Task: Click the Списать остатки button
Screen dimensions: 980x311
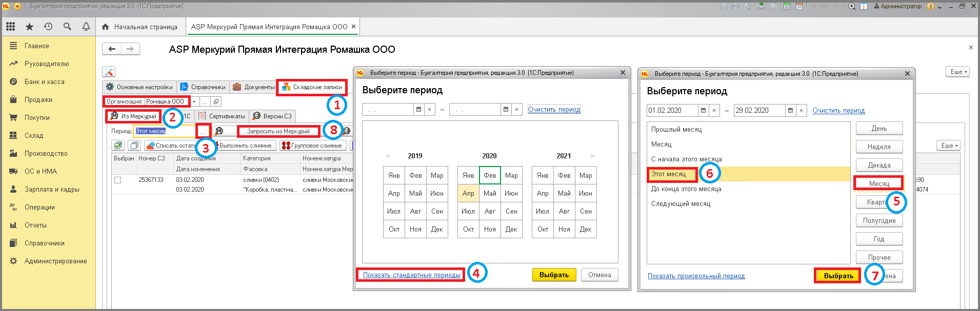Action: pyautogui.click(x=172, y=146)
